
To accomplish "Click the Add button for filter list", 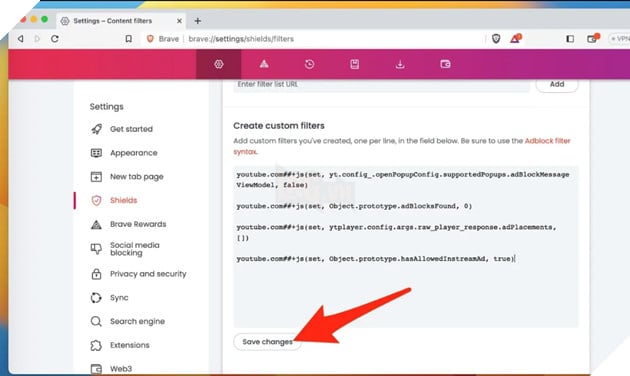I will pos(557,84).
